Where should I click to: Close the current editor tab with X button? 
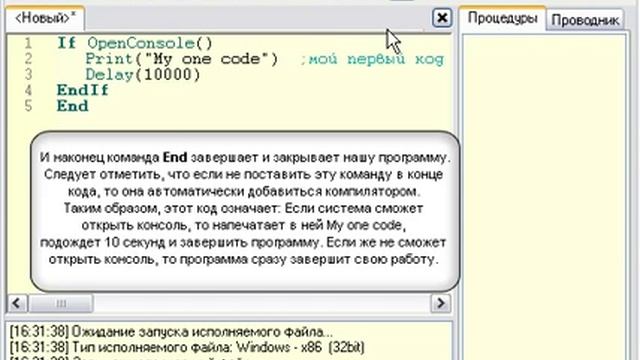[442, 18]
